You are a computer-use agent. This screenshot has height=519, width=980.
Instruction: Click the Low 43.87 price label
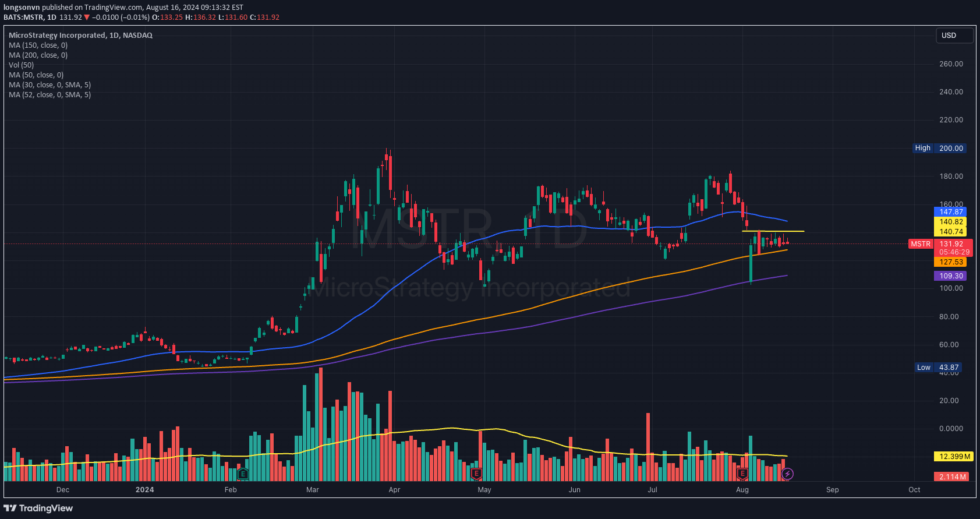point(938,368)
